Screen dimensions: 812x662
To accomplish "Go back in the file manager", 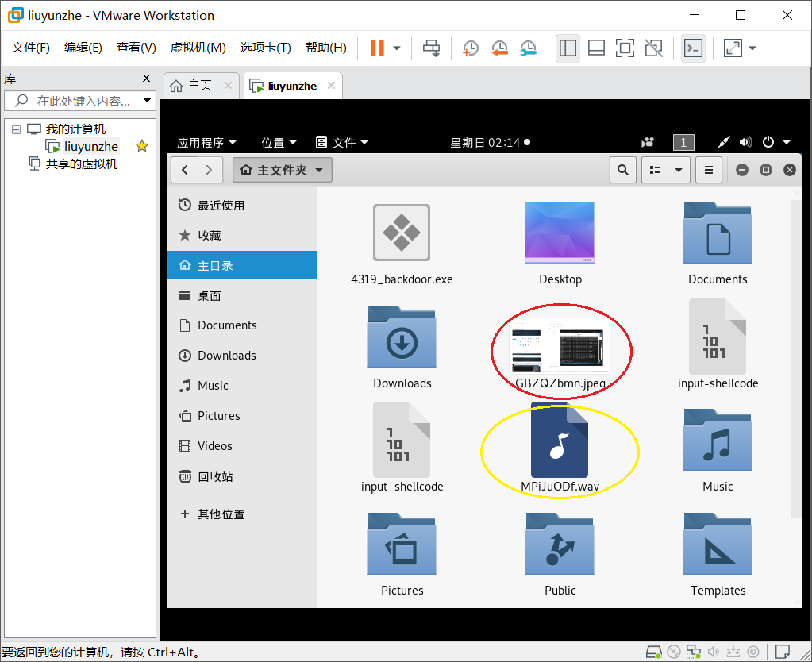I will coord(184,170).
